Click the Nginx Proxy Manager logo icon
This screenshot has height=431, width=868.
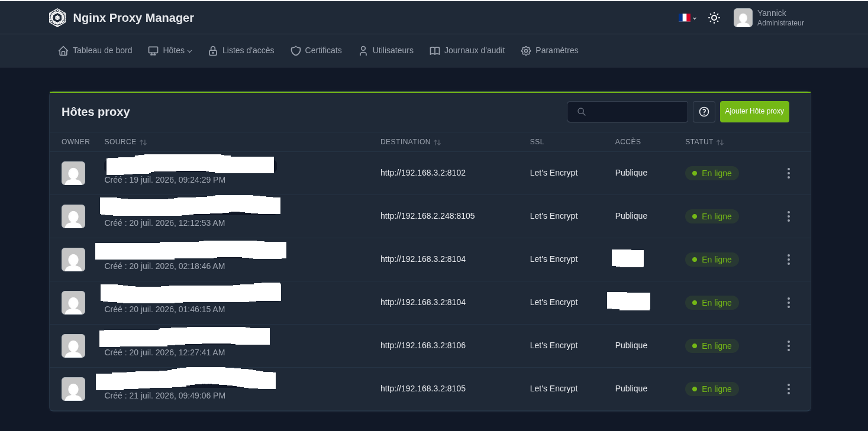click(x=57, y=18)
